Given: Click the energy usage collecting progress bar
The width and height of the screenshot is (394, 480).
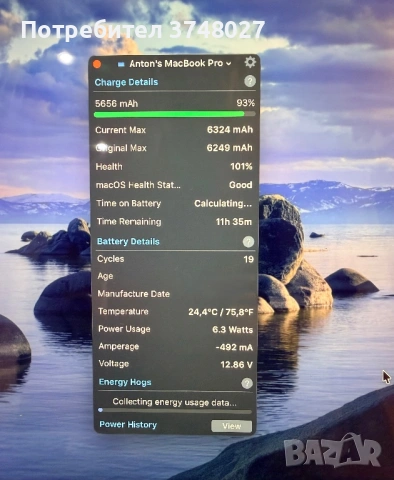Looking at the screenshot, I should (x=175, y=411).
